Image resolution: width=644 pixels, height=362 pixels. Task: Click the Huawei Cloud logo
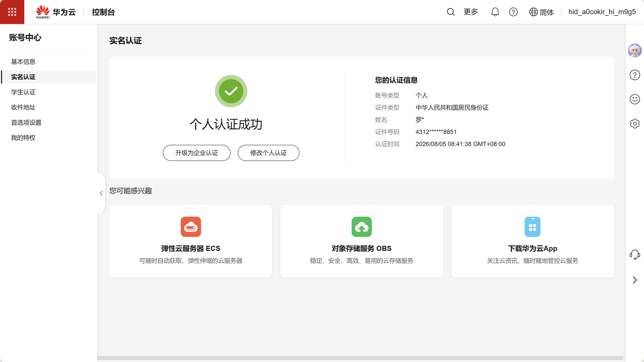[56, 12]
